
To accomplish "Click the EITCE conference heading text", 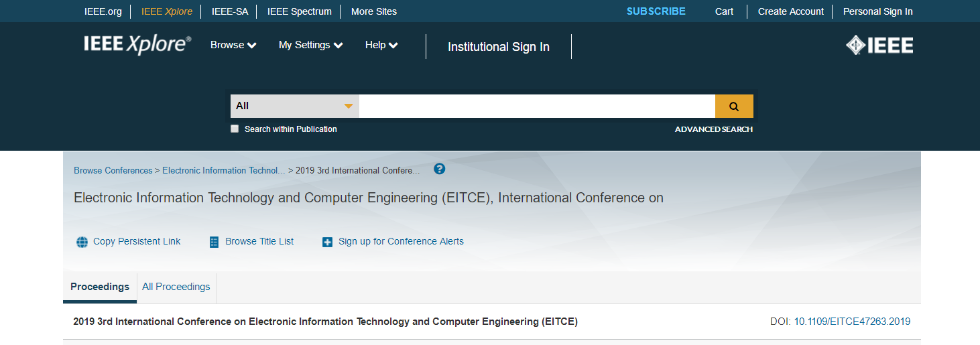I will tap(369, 198).
